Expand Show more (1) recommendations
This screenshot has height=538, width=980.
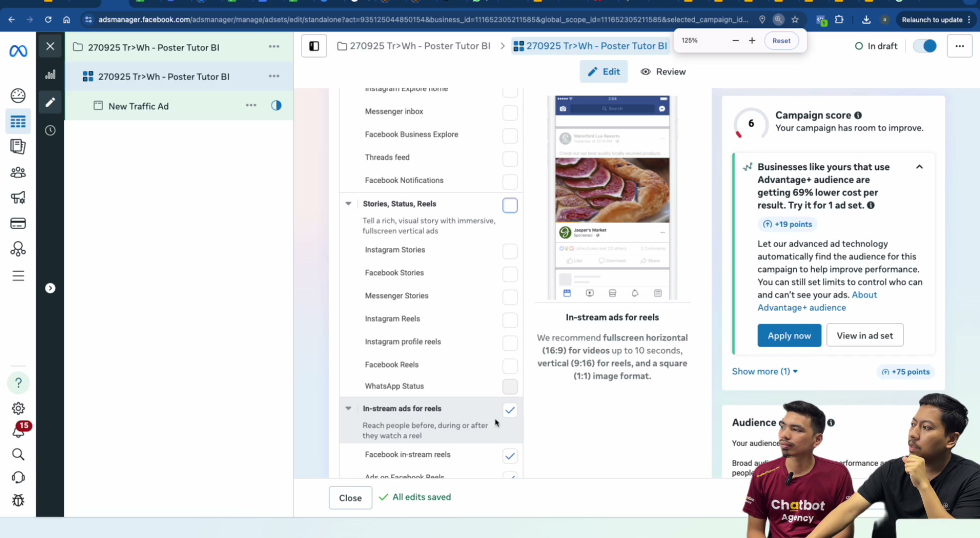point(765,371)
